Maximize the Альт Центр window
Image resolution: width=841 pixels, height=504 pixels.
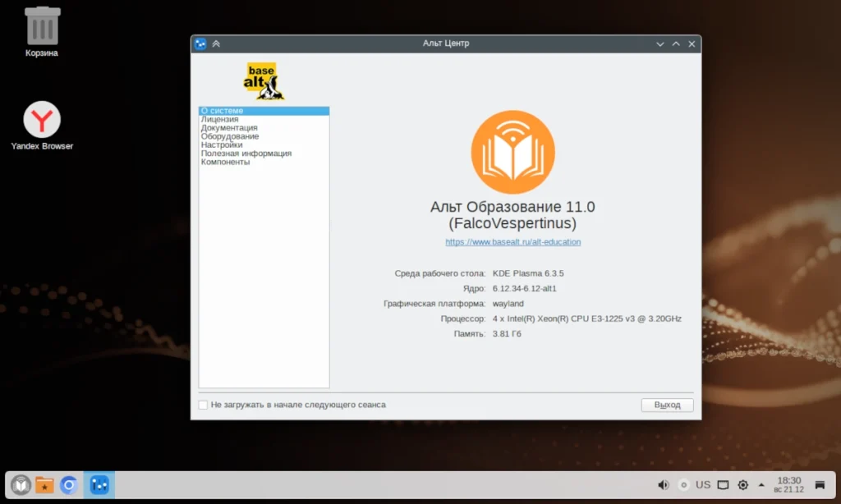click(x=676, y=44)
